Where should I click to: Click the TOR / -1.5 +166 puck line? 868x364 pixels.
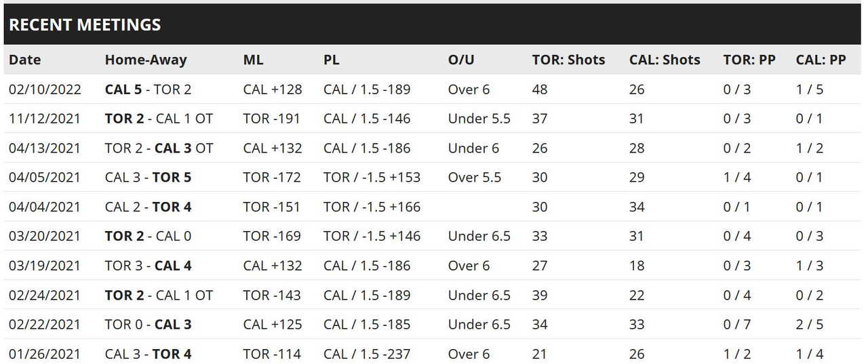[372, 207]
